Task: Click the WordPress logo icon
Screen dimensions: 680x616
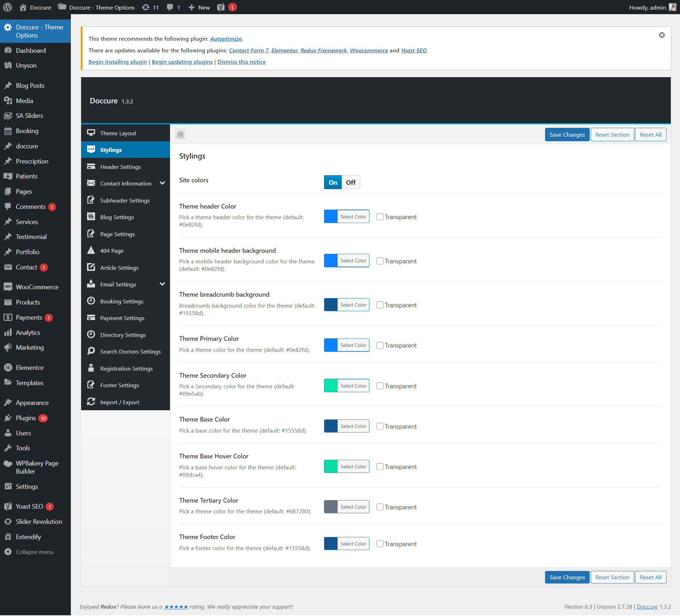Action: (7, 7)
